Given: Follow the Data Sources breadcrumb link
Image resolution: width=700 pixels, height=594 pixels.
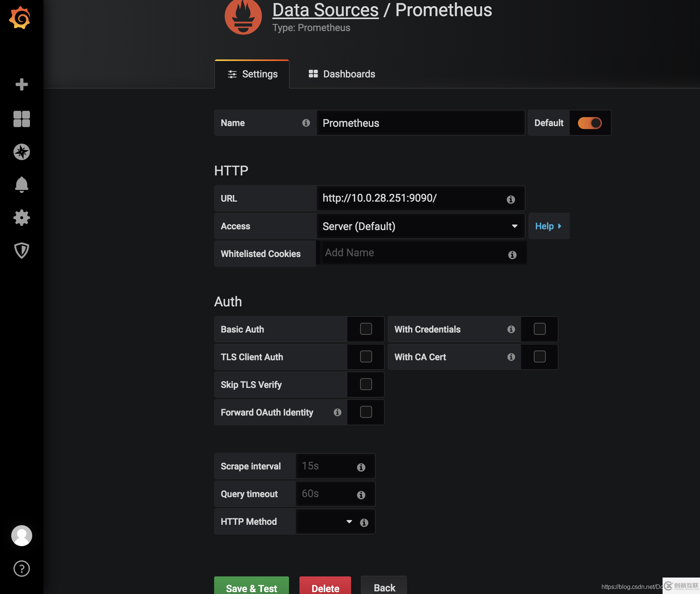Looking at the screenshot, I should (x=326, y=10).
